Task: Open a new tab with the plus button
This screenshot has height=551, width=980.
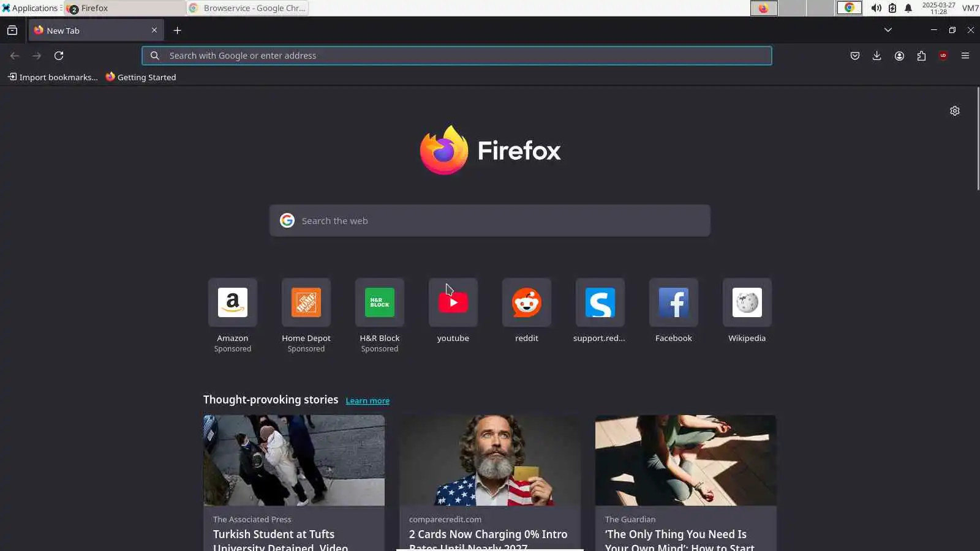Action: [177, 30]
